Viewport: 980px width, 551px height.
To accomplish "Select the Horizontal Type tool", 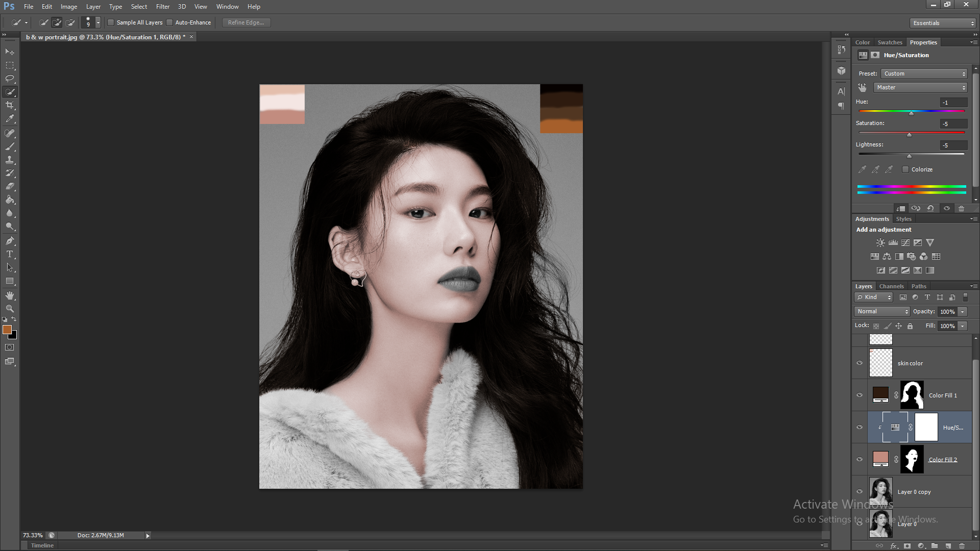I will pyautogui.click(x=10, y=254).
